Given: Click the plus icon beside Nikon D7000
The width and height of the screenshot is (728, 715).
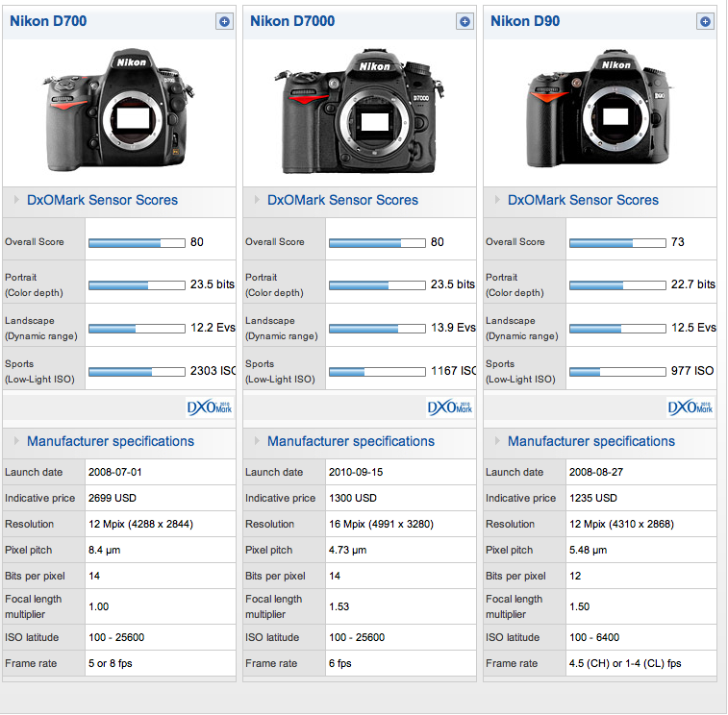Looking at the screenshot, I should coord(464,21).
